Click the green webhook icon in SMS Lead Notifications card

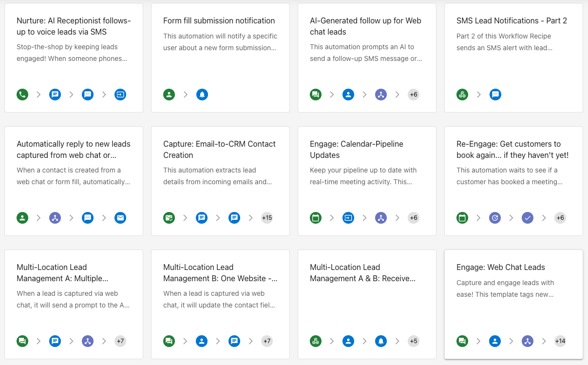(x=462, y=95)
